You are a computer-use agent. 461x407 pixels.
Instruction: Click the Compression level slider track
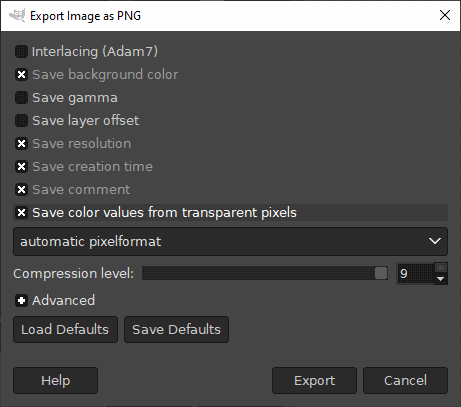click(265, 274)
